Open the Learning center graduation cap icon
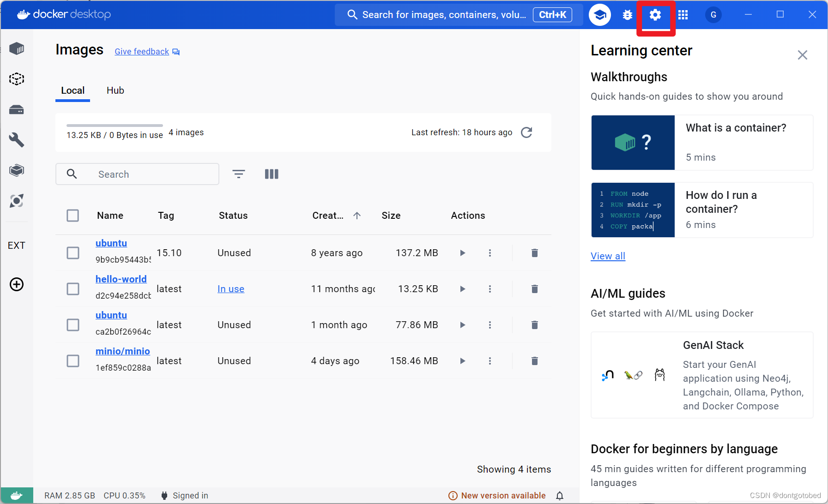 pyautogui.click(x=599, y=15)
